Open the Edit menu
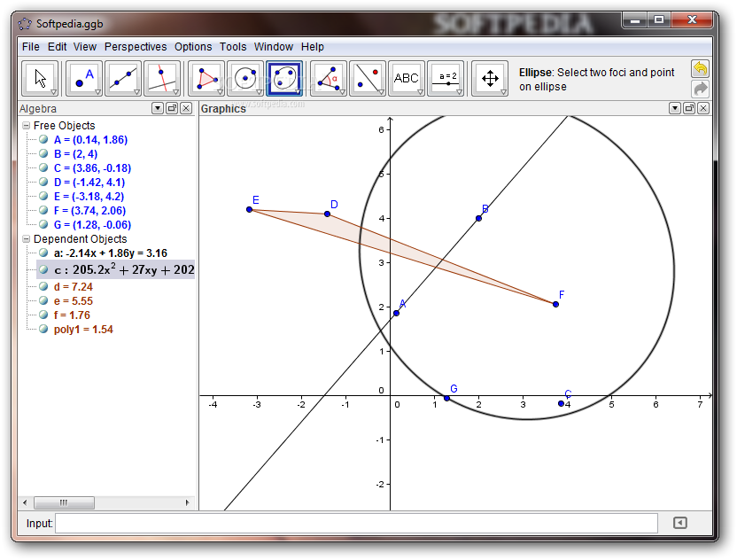This screenshot has width=737, height=560. 57,47
